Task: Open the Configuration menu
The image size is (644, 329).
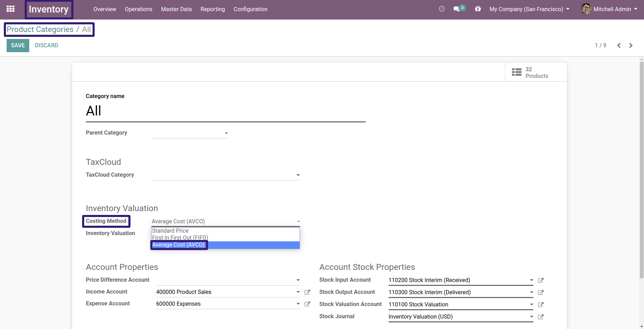Action: (x=251, y=9)
